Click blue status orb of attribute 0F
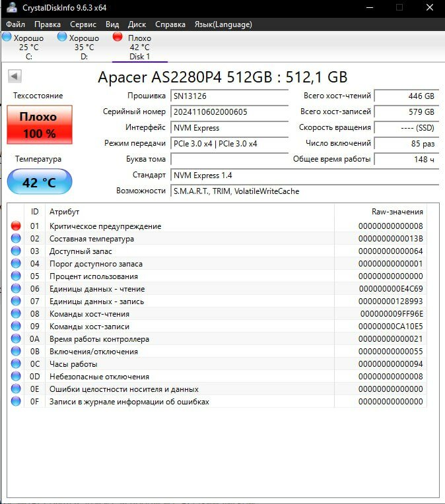The height and width of the screenshot is (504, 445). tap(16, 402)
